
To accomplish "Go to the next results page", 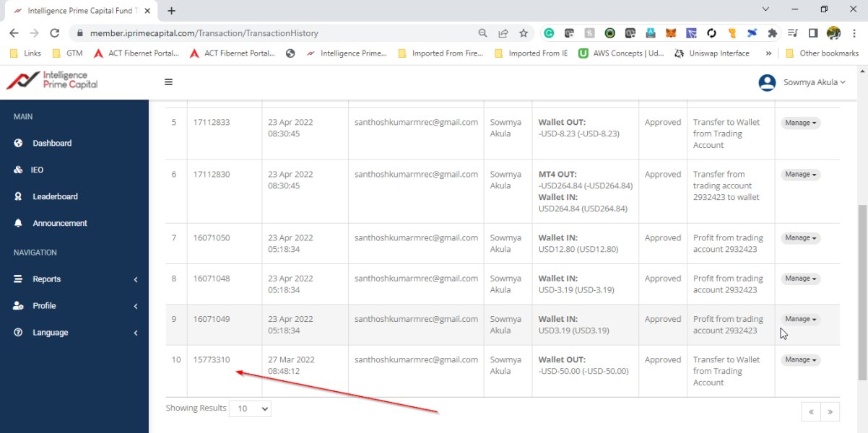I will [x=830, y=411].
